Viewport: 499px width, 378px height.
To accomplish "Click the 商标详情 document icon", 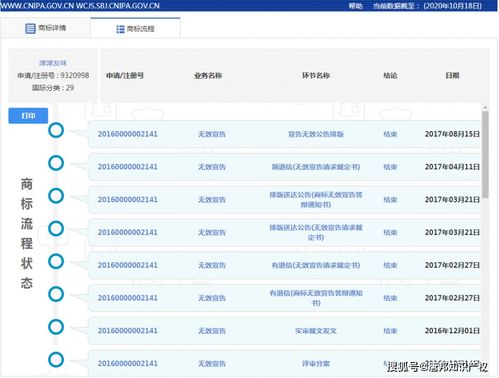I will (x=30, y=28).
